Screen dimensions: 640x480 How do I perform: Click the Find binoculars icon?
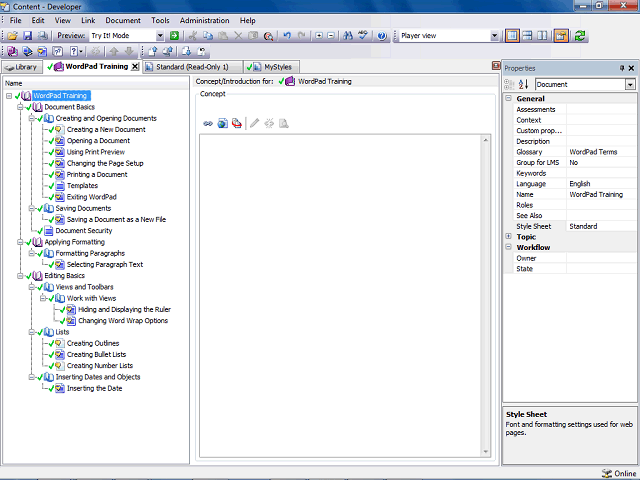(348, 36)
